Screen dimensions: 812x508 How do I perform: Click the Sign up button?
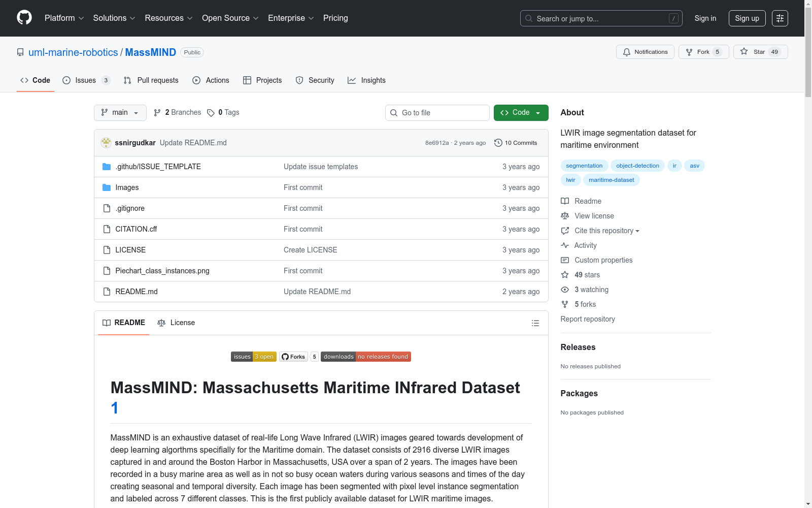[747, 18]
